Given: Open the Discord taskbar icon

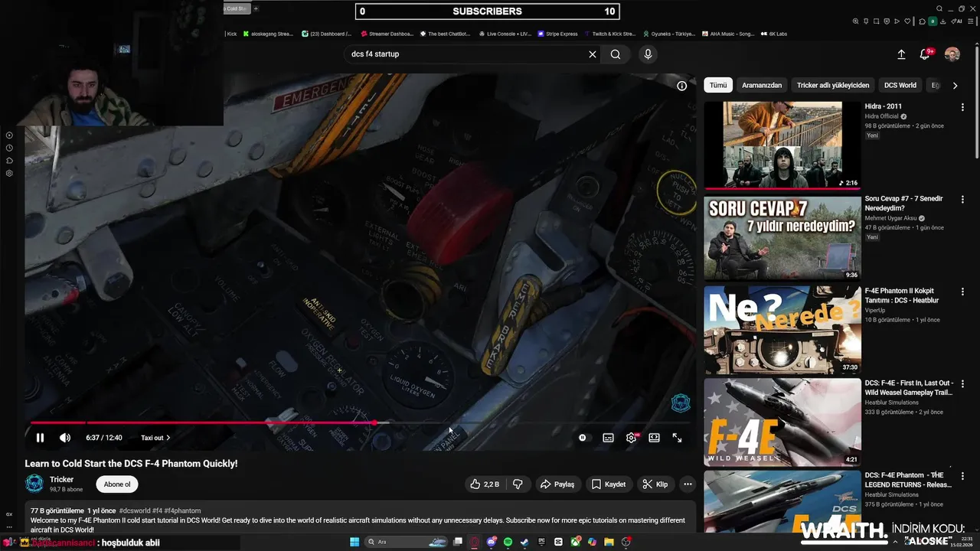Looking at the screenshot, I should (492, 542).
